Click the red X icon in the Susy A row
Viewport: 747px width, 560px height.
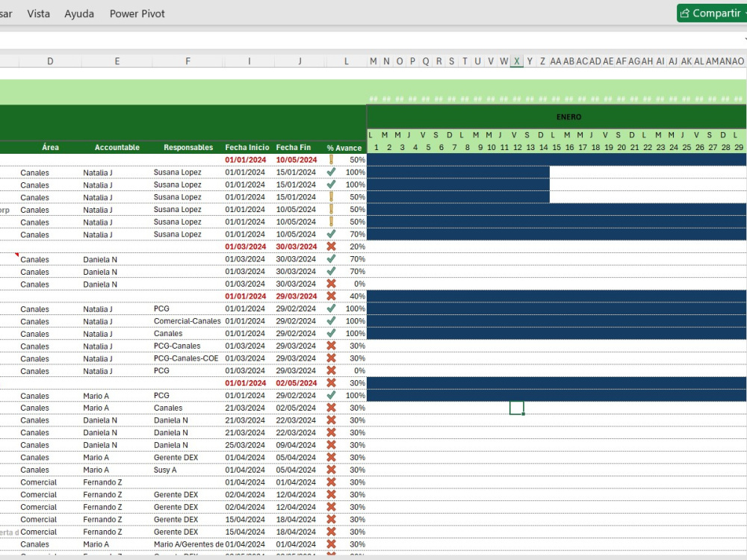tap(331, 470)
